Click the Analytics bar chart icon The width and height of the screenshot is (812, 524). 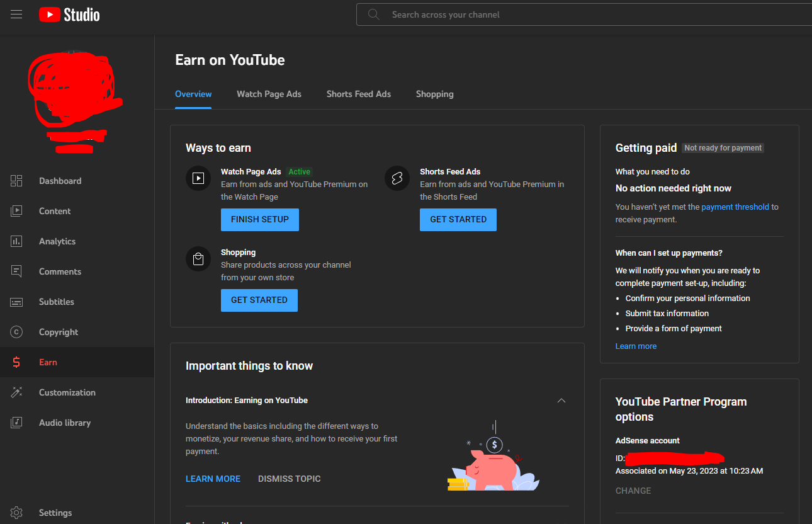click(x=16, y=241)
